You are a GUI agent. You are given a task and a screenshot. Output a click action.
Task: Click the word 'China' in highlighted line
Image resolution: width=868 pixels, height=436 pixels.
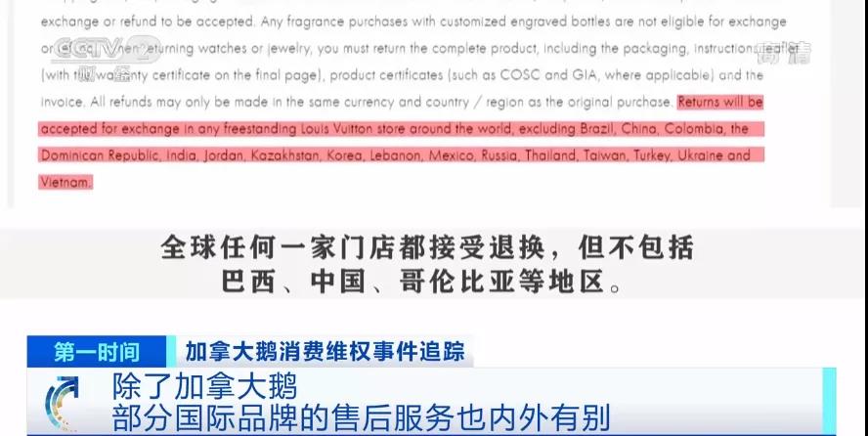click(639, 129)
